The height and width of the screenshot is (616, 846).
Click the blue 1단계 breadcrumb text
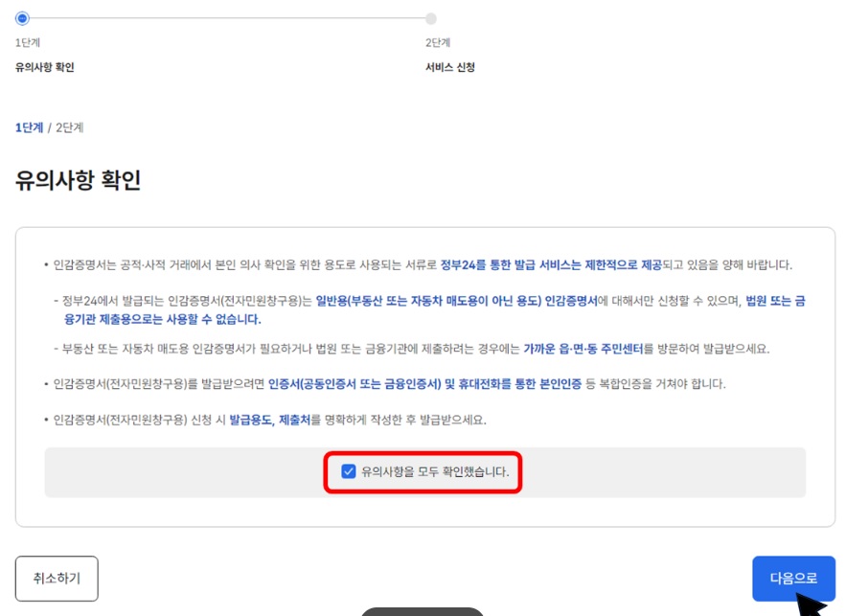(x=29, y=127)
